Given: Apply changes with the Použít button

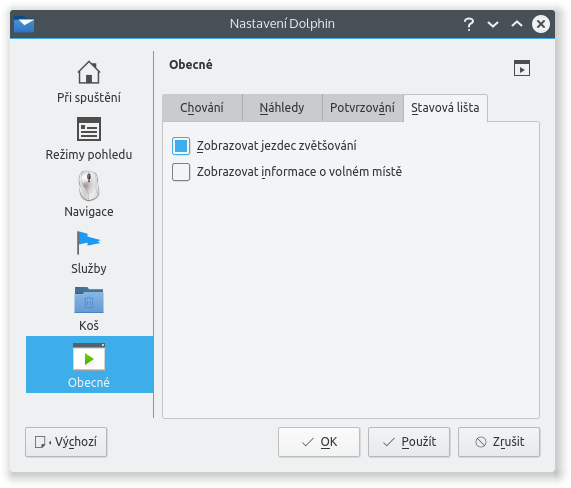Looking at the screenshot, I should tap(409, 442).
